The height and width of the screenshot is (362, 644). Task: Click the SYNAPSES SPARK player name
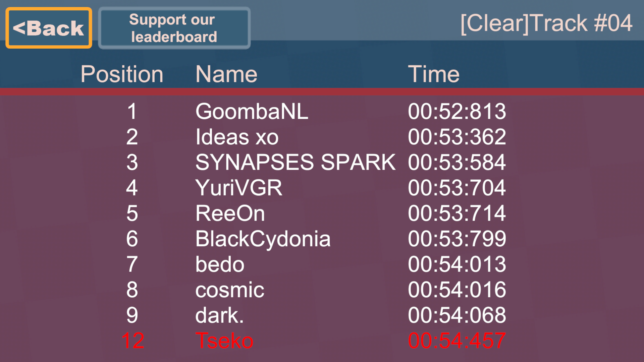295,162
